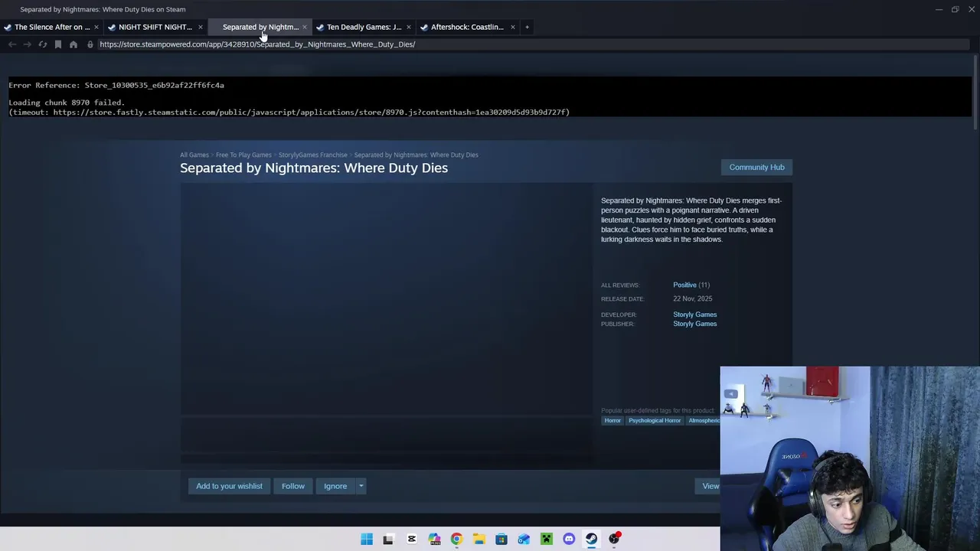The height and width of the screenshot is (551, 980).
Task: Open the Free To Play Games breadcrumb
Action: 243,155
